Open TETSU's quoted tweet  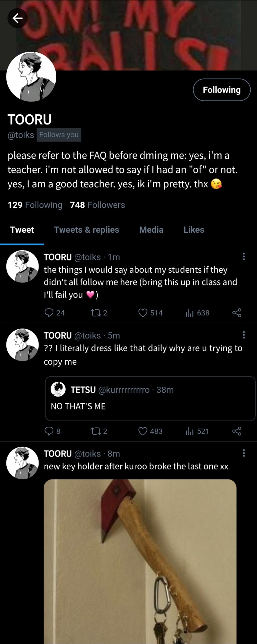pos(150,398)
